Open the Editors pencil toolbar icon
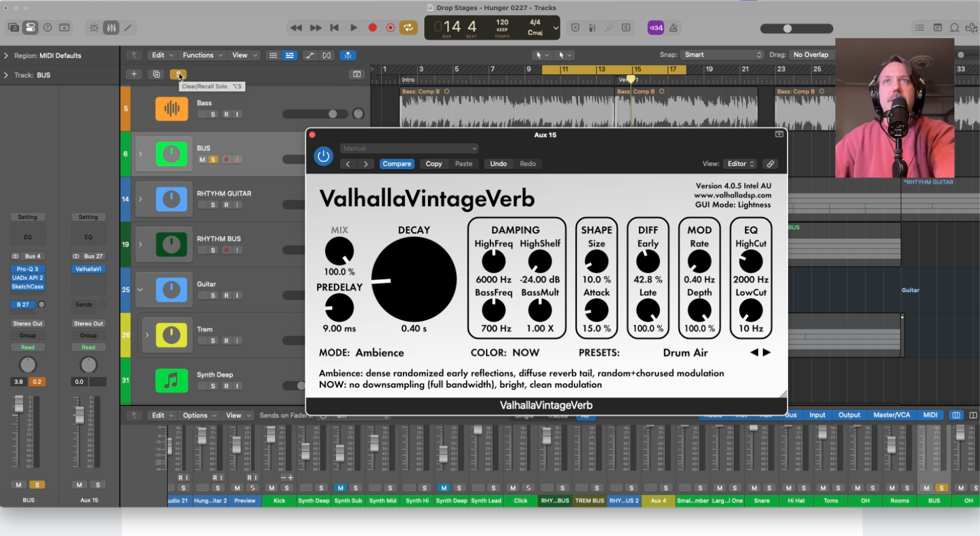Screen dimensions: 980x536 [x=128, y=28]
